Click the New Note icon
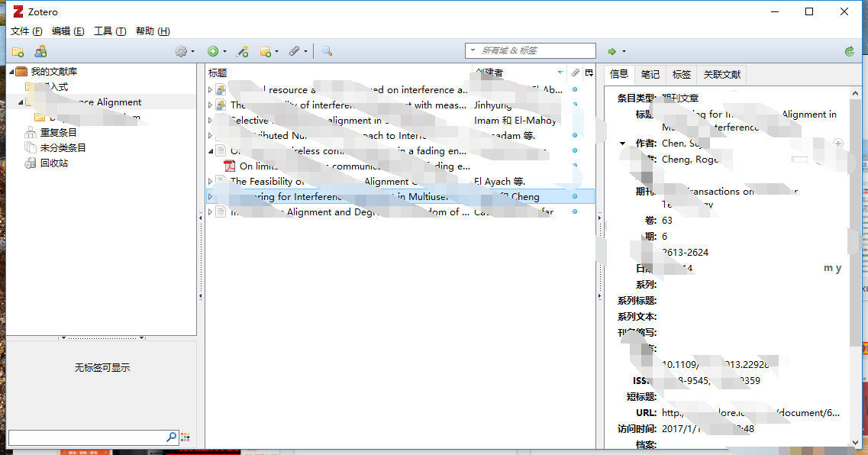 (x=265, y=51)
